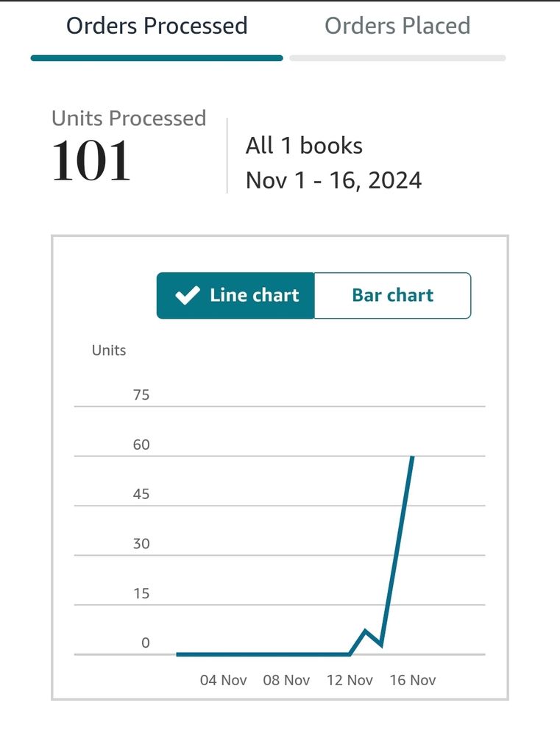Click the gray underline below Orders Placed

click(397, 58)
